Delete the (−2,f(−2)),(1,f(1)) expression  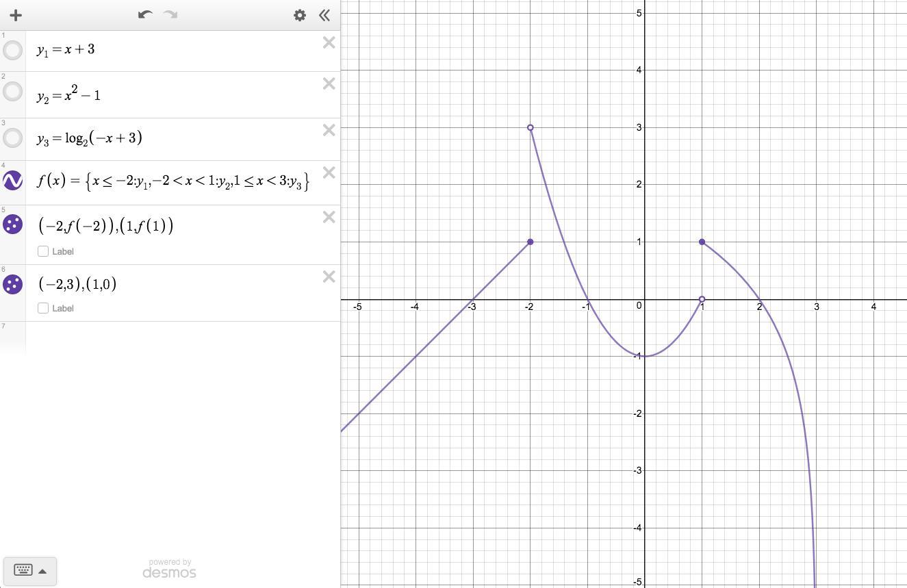pos(329,217)
